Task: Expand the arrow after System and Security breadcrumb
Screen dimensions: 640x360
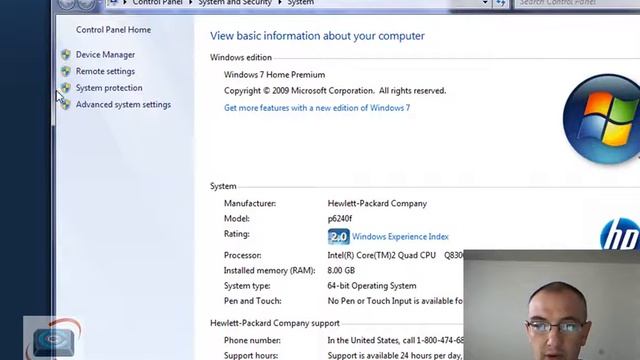Action: 280,2
